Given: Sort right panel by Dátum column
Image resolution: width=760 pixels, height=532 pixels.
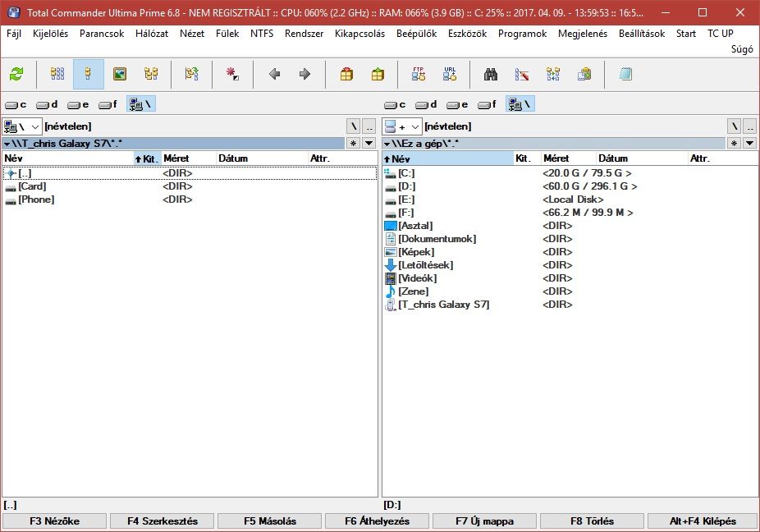Looking at the screenshot, I should click(642, 158).
